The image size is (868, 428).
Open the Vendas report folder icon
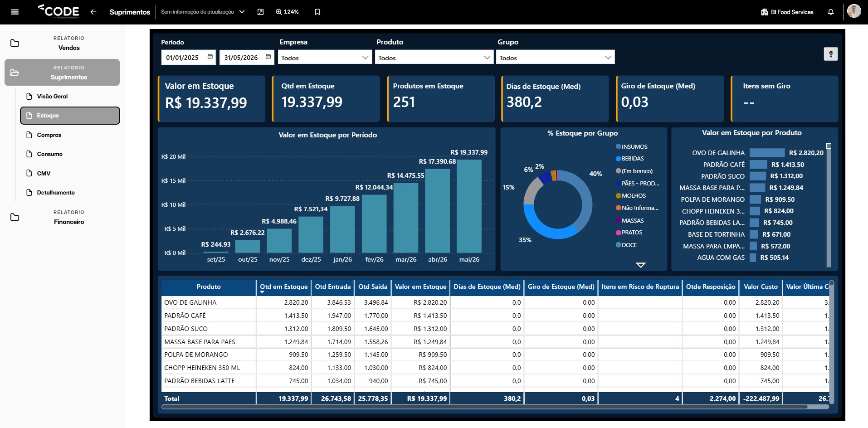pyautogui.click(x=15, y=43)
